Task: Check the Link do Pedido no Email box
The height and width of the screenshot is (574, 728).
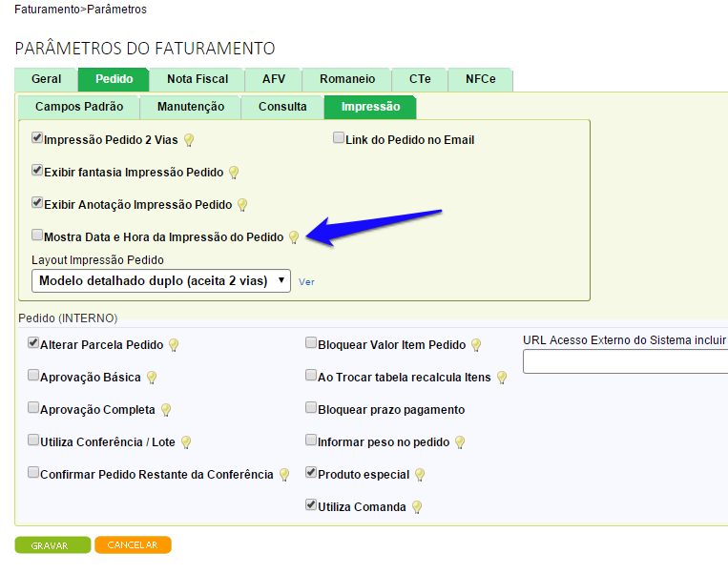Action: [x=339, y=138]
